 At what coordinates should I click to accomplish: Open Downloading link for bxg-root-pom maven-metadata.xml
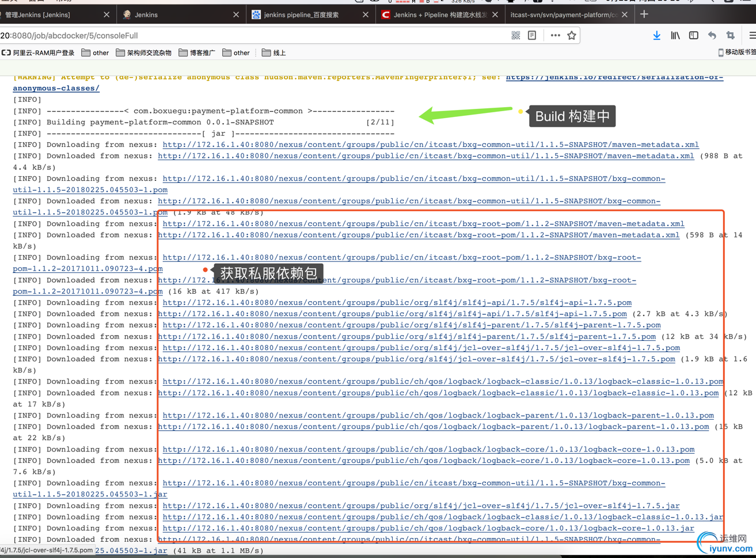click(423, 223)
